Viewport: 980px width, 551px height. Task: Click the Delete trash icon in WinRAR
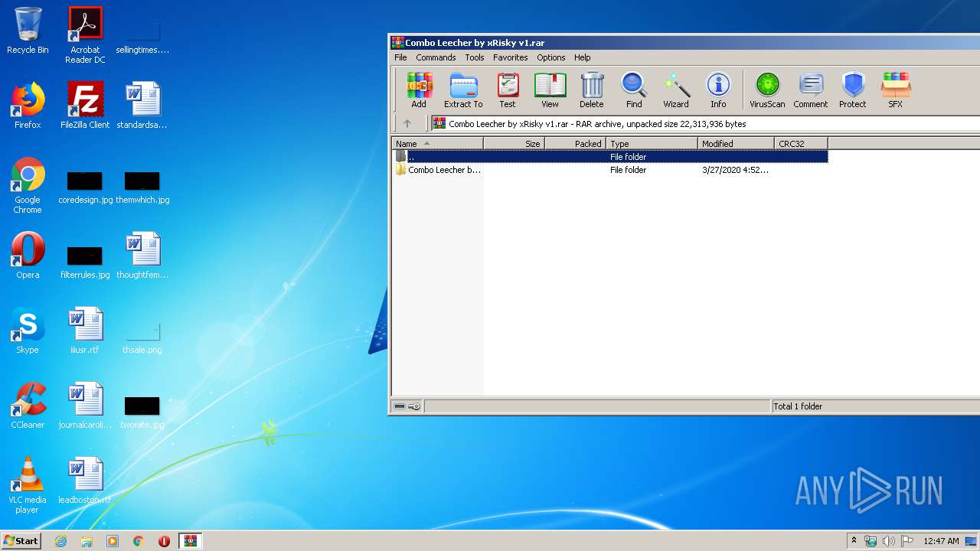click(591, 90)
